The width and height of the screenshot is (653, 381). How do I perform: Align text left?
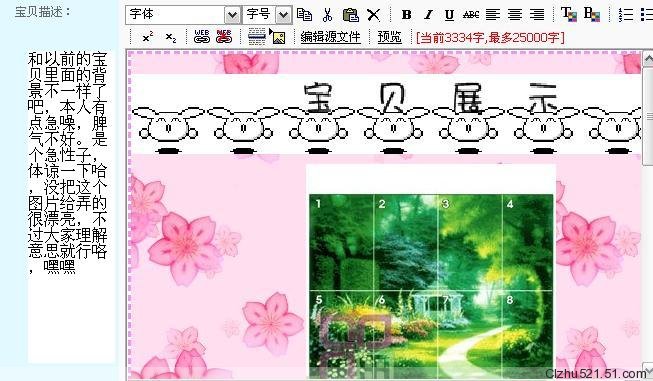click(x=493, y=15)
